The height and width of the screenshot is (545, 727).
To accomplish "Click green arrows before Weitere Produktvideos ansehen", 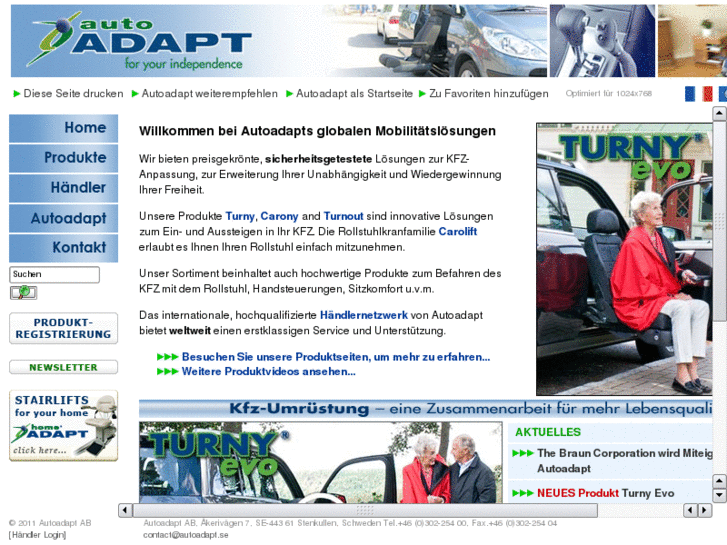I will (167, 372).
